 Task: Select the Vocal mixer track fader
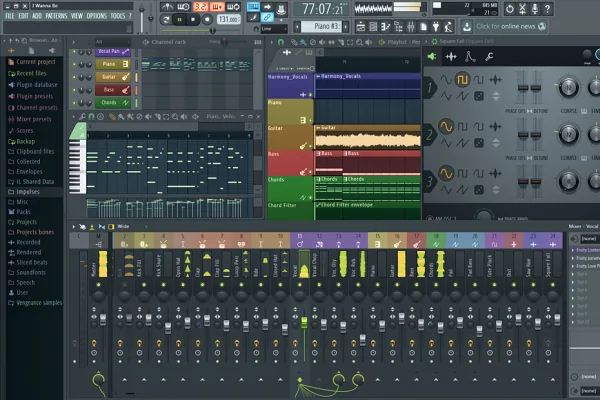[304, 322]
